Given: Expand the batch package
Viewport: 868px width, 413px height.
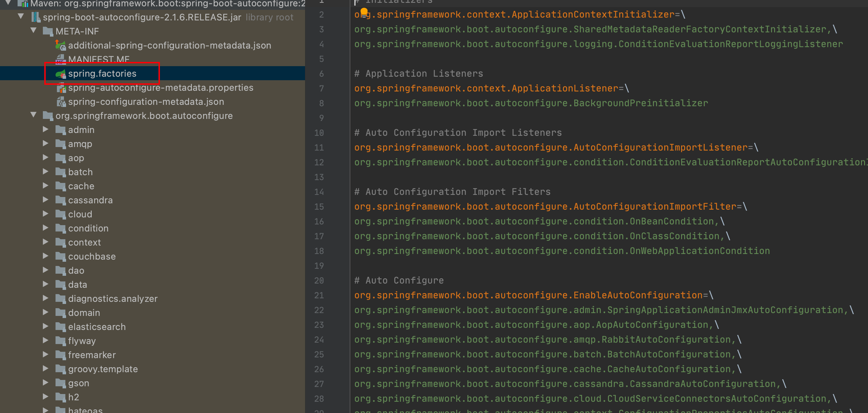Looking at the screenshot, I should pos(45,171).
